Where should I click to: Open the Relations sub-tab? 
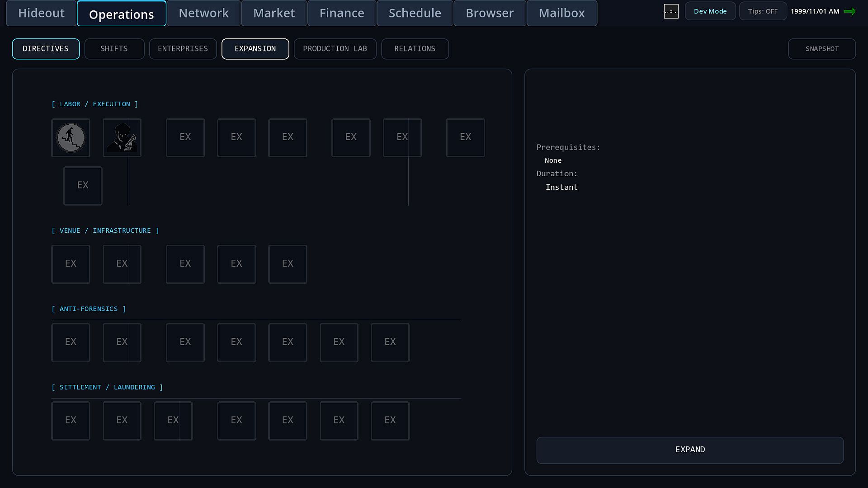pyautogui.click(x=415, y=49)
